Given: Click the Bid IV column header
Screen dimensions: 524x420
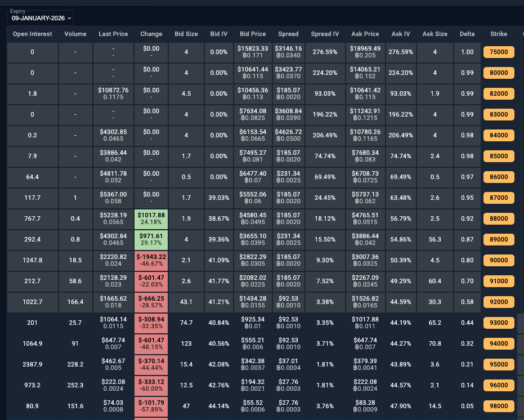Looking at the screenshot, I should (x=218, y=34).
